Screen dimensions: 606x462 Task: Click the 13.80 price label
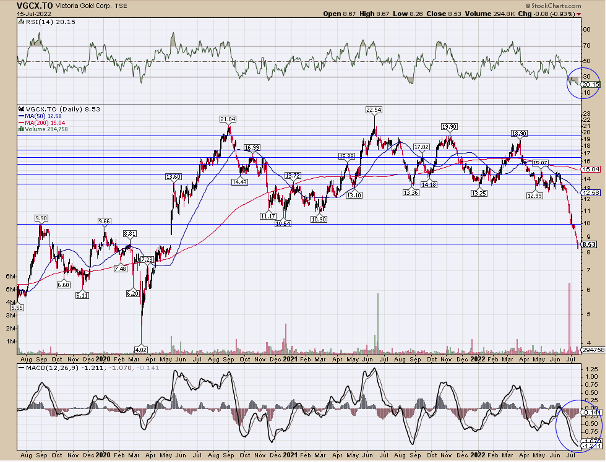pos(173,177)
